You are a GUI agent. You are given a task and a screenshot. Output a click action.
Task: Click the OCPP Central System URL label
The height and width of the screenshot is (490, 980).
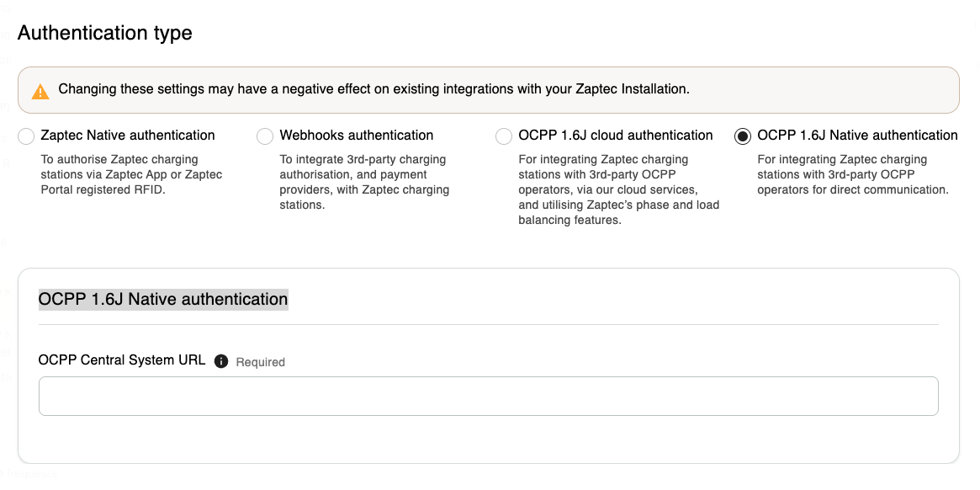(x=121, y=360)
